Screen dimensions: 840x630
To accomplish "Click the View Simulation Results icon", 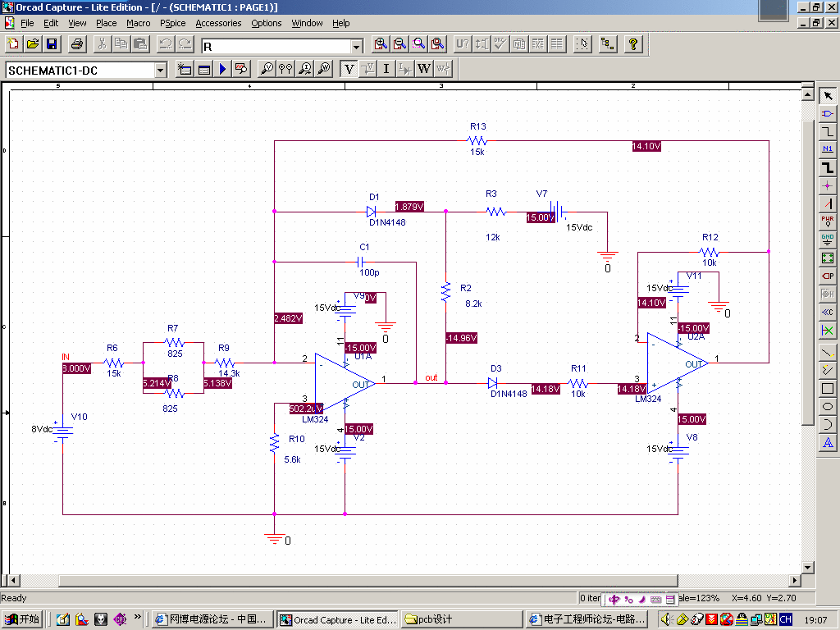I will pyautogui.click(x=242, y=69).
